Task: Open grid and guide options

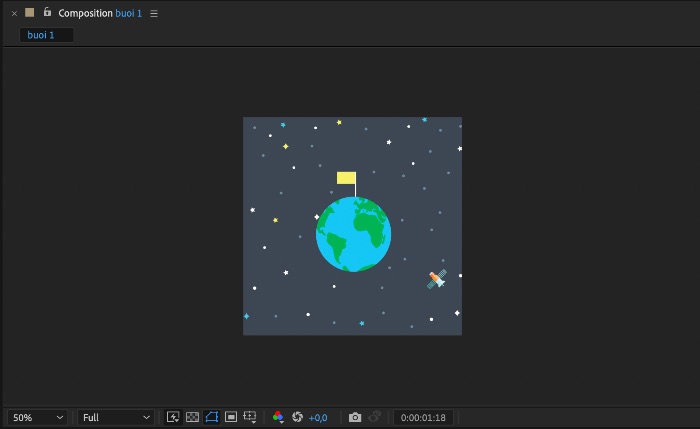Action: (250, 417)
